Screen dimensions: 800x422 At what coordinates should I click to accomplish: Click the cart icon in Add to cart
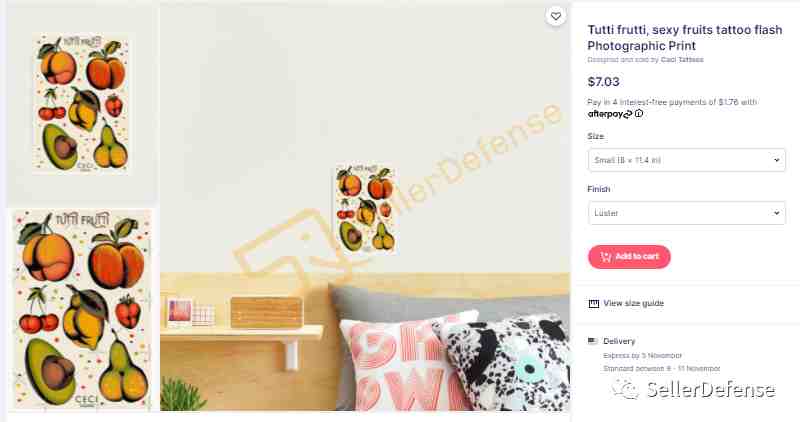pyautogui.click(x=606, y=257)
